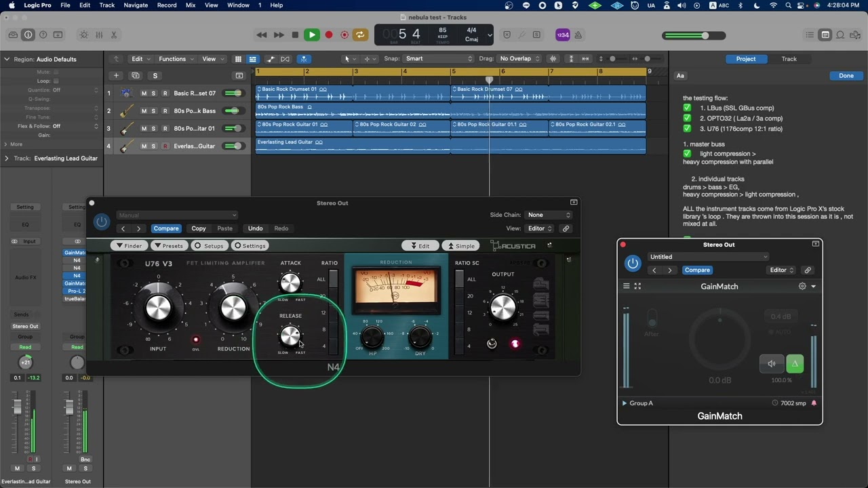This screenshot has width=868, height=488.
Task: Open the File menu
Action: (x=65, y=5)
